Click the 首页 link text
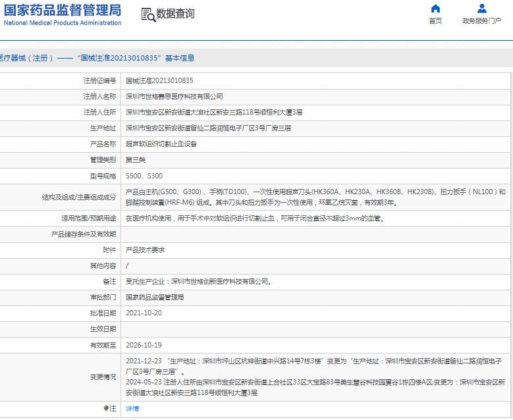The width and height of the screenshot is (513, 420). 435,21
